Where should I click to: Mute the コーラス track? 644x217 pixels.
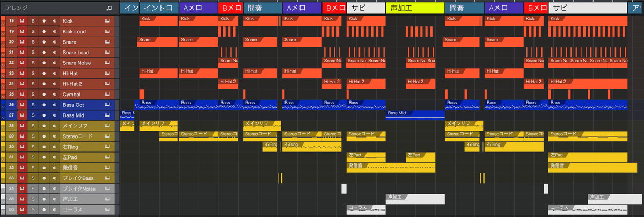[23, 209]
